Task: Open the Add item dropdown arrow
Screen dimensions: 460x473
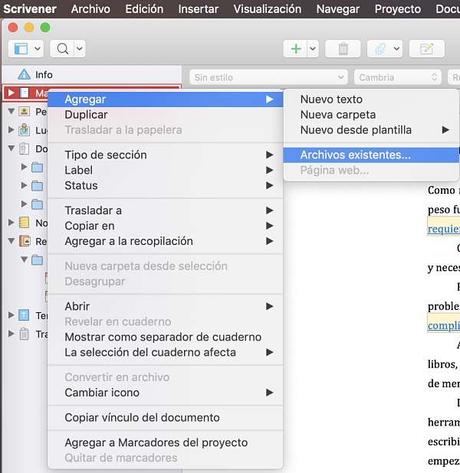Action: click(312, 49)
